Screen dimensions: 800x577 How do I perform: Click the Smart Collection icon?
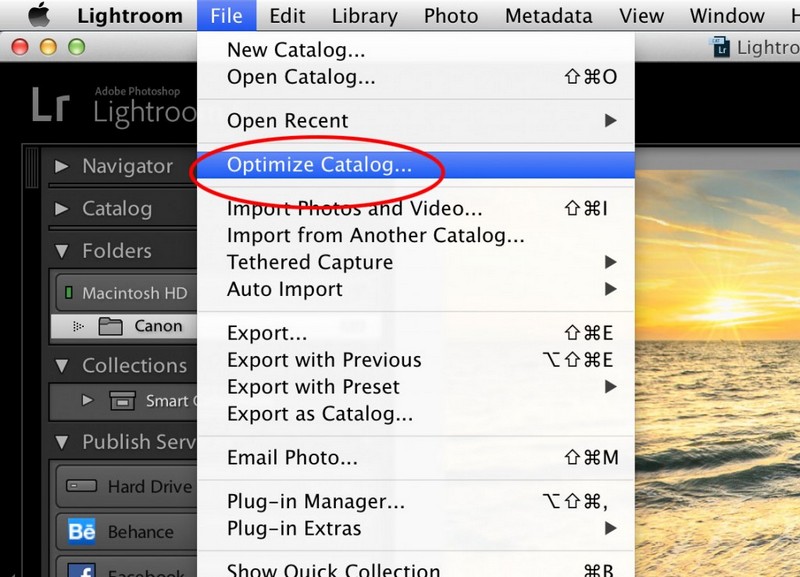121,402
